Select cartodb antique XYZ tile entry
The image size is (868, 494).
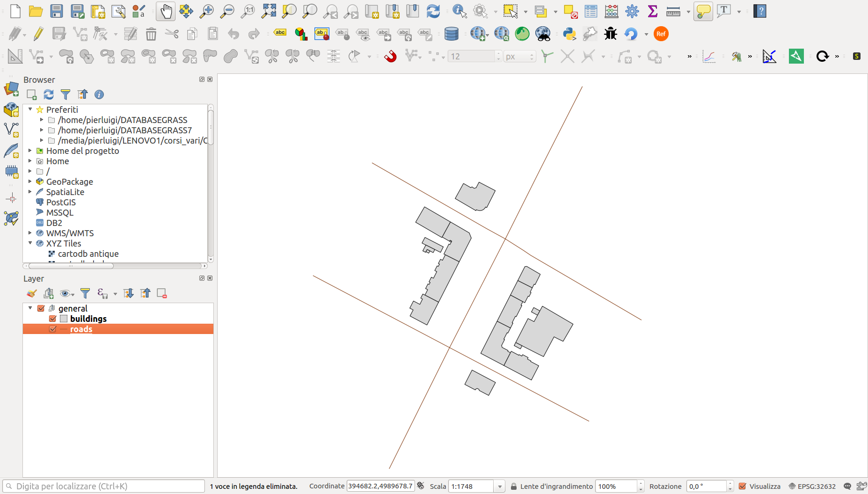click(88, 254)
